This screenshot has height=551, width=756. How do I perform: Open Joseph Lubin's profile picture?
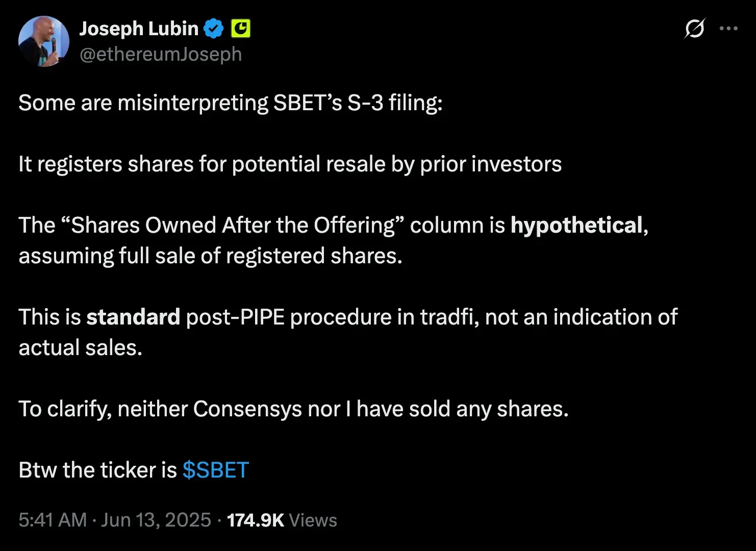(x=43, y=41)
